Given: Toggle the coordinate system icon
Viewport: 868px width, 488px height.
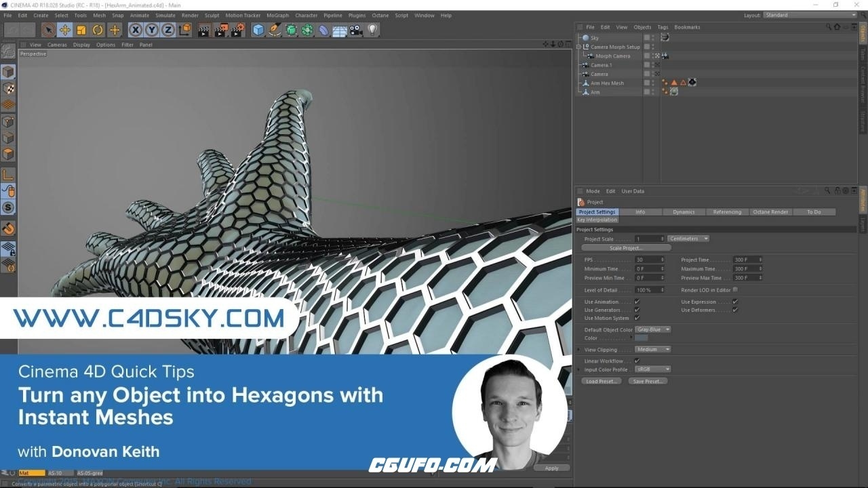Looking at the screenshot, I should coord(184,30).
